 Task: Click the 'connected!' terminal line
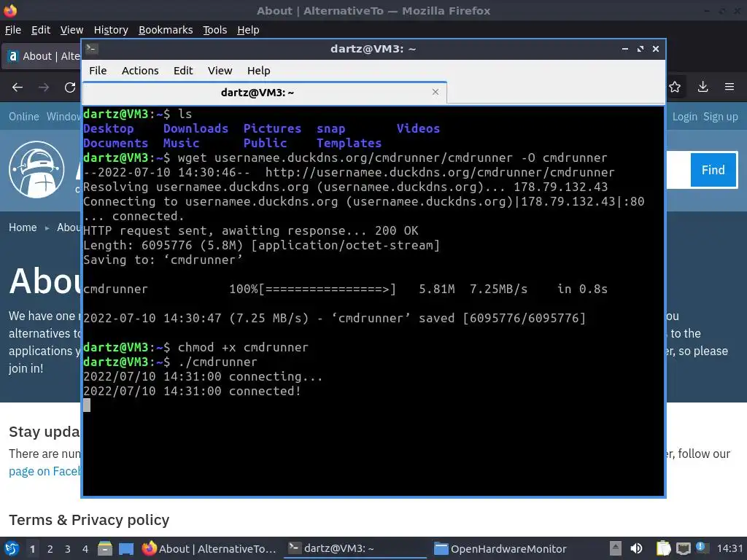click(192, 391)
